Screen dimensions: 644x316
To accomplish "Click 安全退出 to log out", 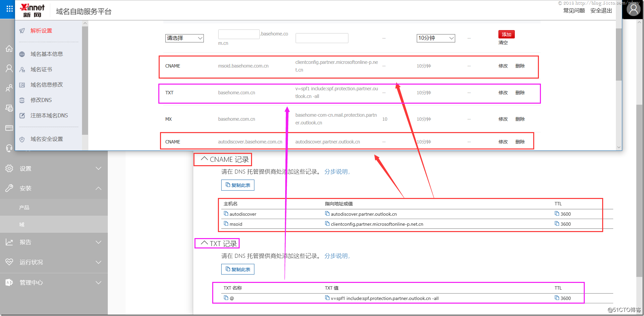I will tap(601, 11).
